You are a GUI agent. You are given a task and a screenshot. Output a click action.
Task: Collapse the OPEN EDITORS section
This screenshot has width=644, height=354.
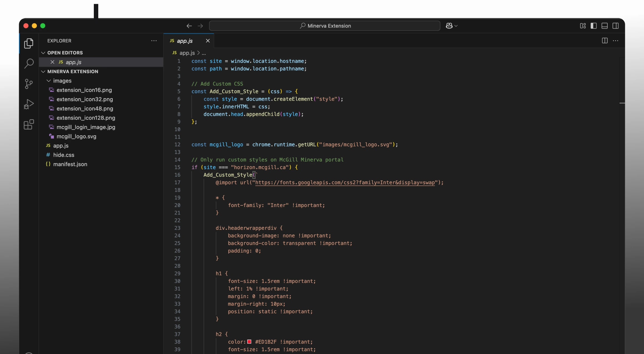[x=43, y=53]
